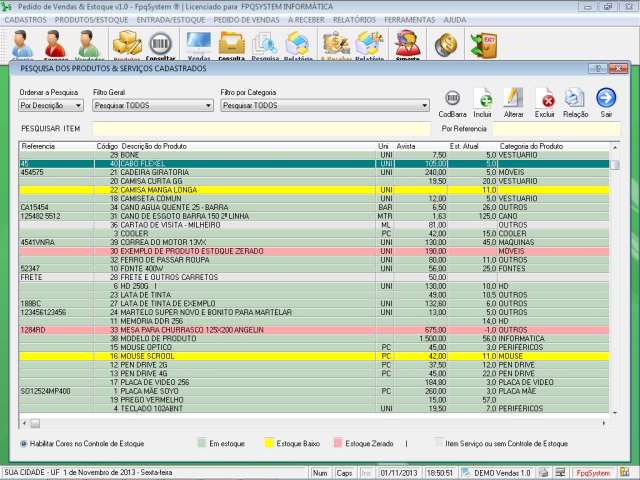The image size is (640, 480).
Task: Open the PEDIDO DE VENDAS menu
Action: (x=246, y=20)
